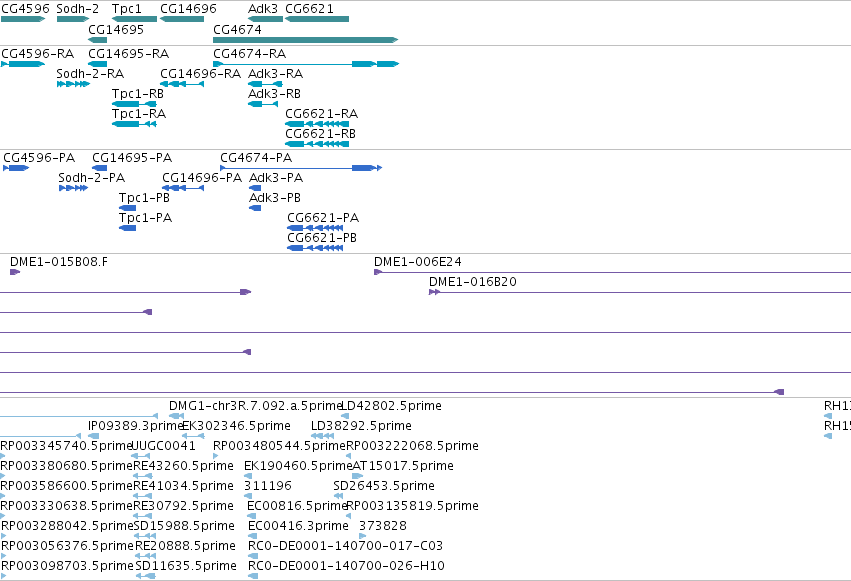The image size is (851, 581).
Task: Select the CG14695 gene arrow
Action: click(x=97, y=40)
